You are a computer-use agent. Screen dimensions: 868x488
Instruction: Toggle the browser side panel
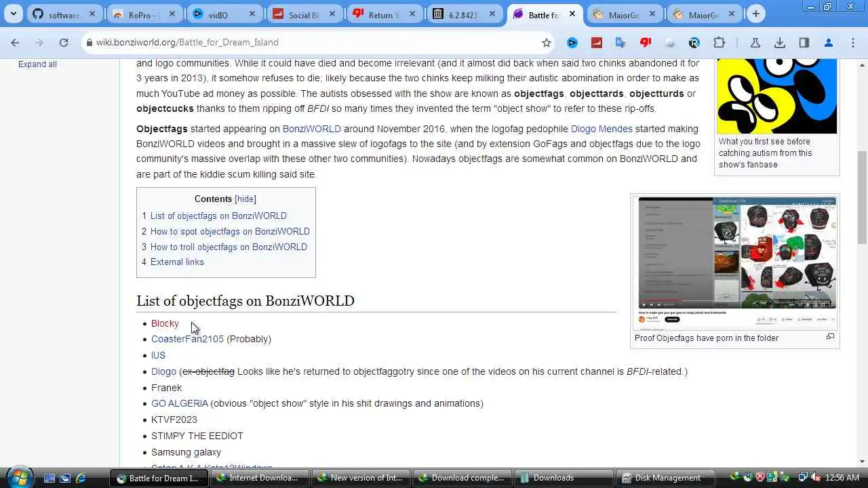804,42
